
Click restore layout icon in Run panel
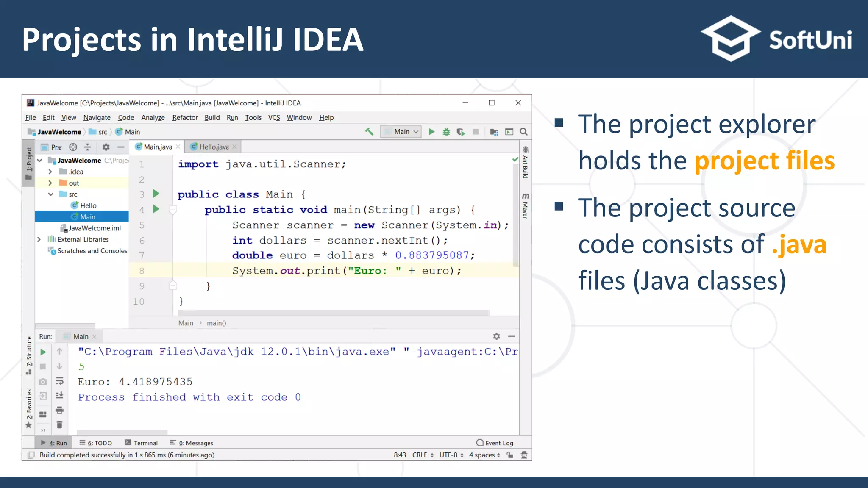pos(43,414)
